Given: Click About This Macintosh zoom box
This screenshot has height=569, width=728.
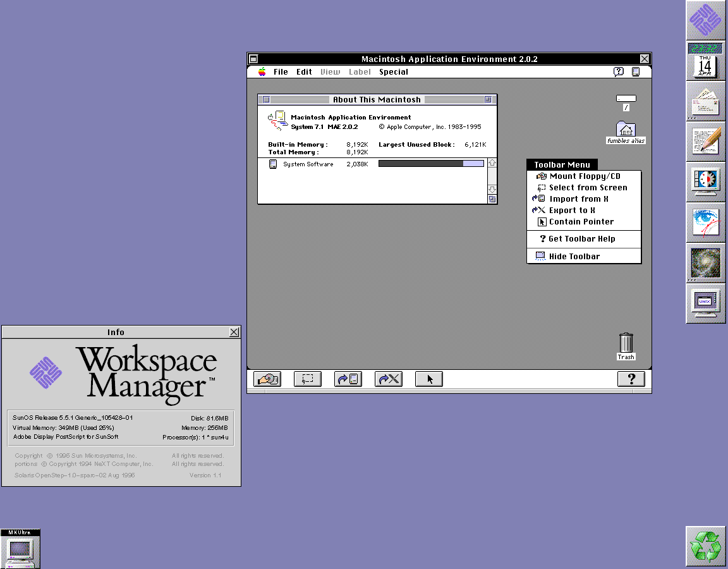Looking at the screenshot, I should pyautogui.click(x=488, y=99).
